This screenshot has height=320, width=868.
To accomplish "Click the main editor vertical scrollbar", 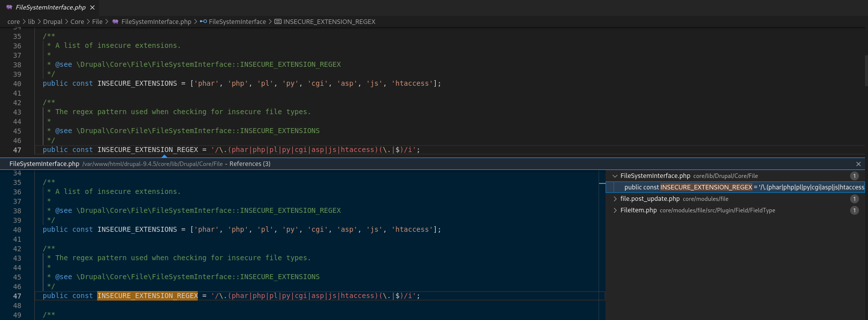I will 866,70.
